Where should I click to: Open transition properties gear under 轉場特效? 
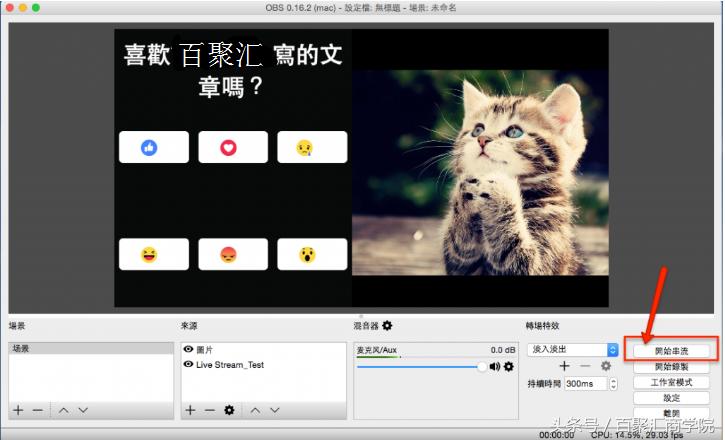point(606,366)
